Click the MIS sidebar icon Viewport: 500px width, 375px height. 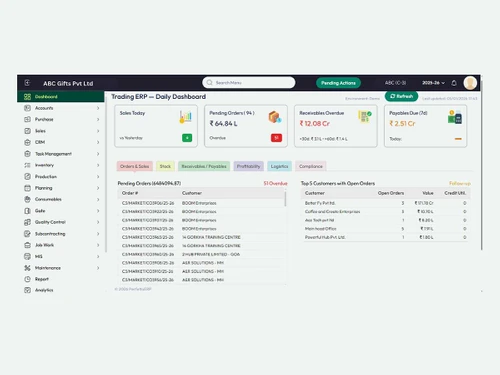tap(27, 256)
